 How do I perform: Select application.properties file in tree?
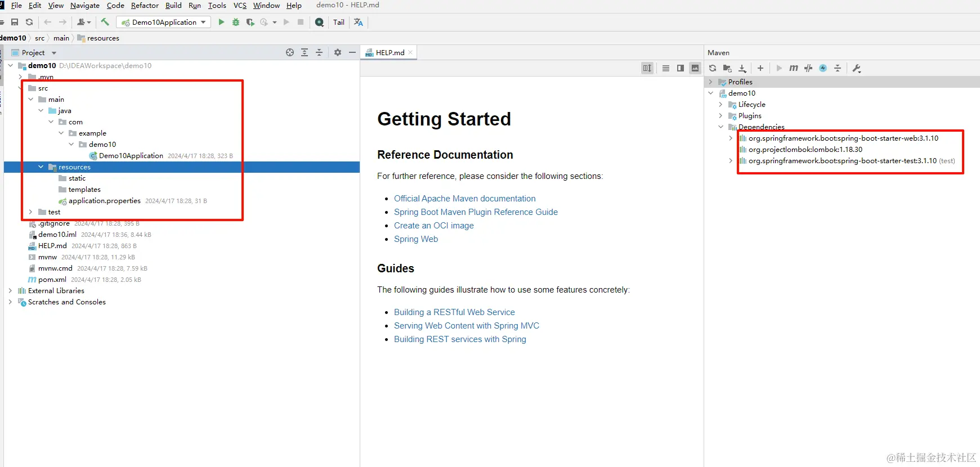click(x=105, y=201)
